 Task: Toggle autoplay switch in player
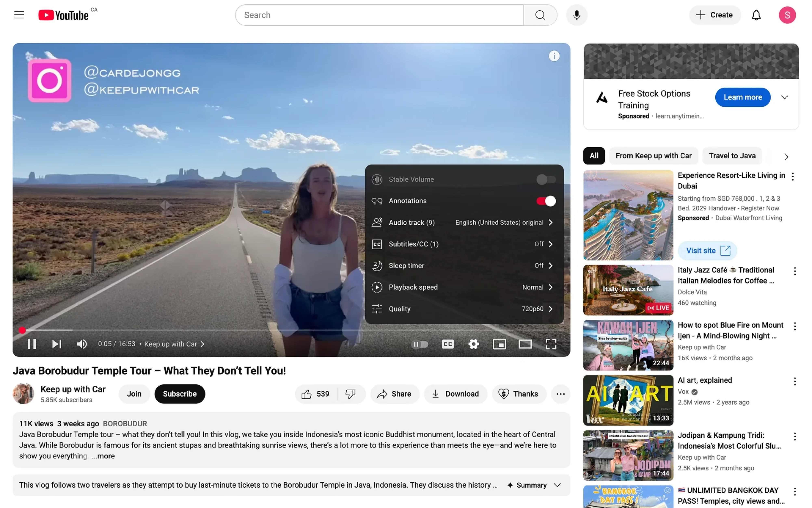coord(419,344)
